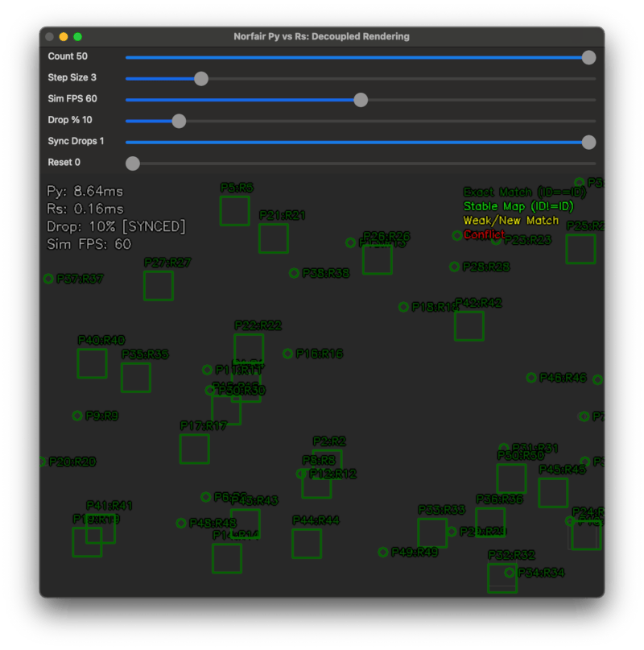This screenshot has width=644, height=650.
Task: Click the Step Size slider knob
Action: pyautogui.click(x=201, y=79)
